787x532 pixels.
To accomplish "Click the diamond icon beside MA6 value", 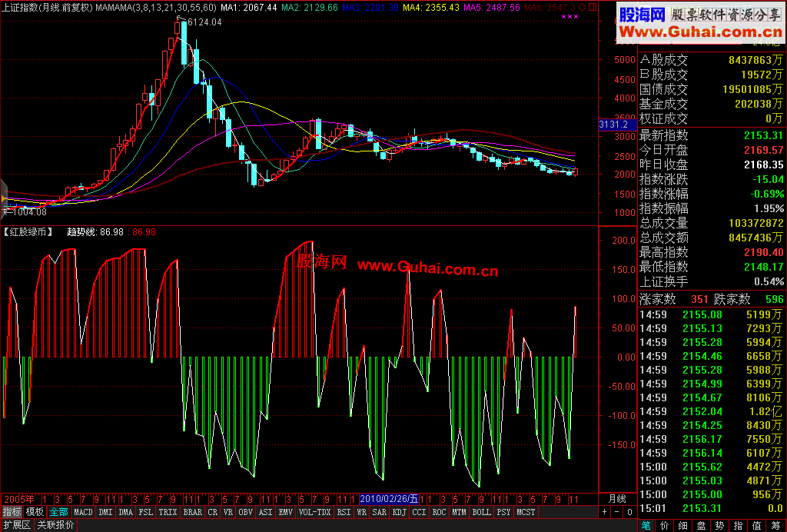I will (583, 7).
